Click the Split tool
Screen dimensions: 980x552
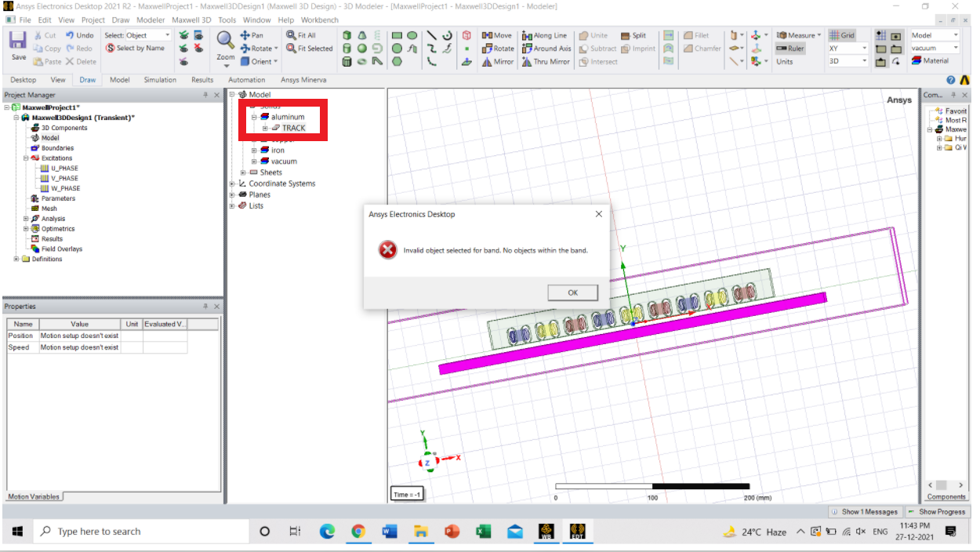pyautogui.click(x=633, y=35)
